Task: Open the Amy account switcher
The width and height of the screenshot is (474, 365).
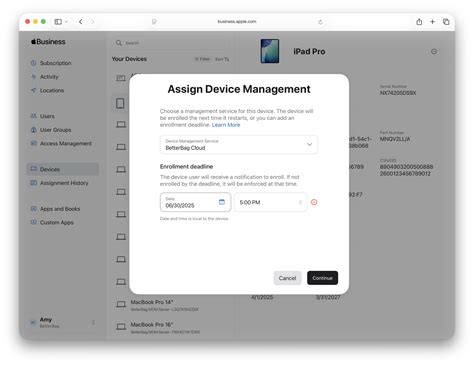Action: [62, 322]
